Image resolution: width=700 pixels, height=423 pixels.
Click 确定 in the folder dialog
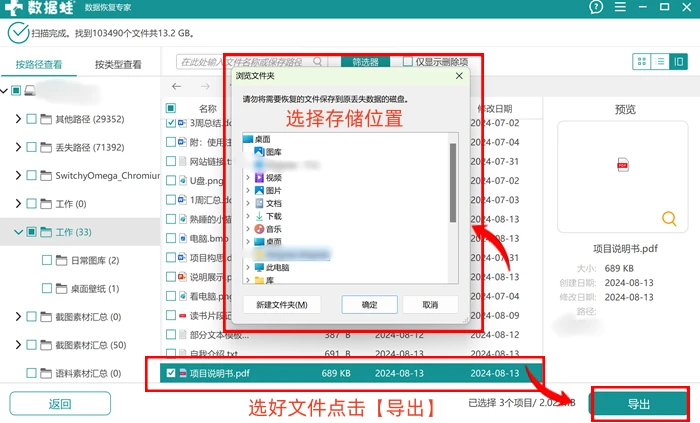click(x=369, y=305)
